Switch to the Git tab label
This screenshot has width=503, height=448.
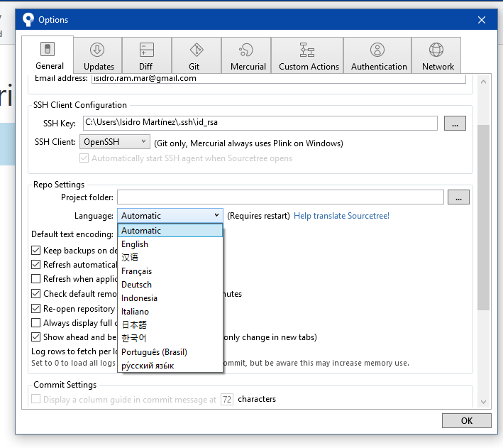click(194, 67)
